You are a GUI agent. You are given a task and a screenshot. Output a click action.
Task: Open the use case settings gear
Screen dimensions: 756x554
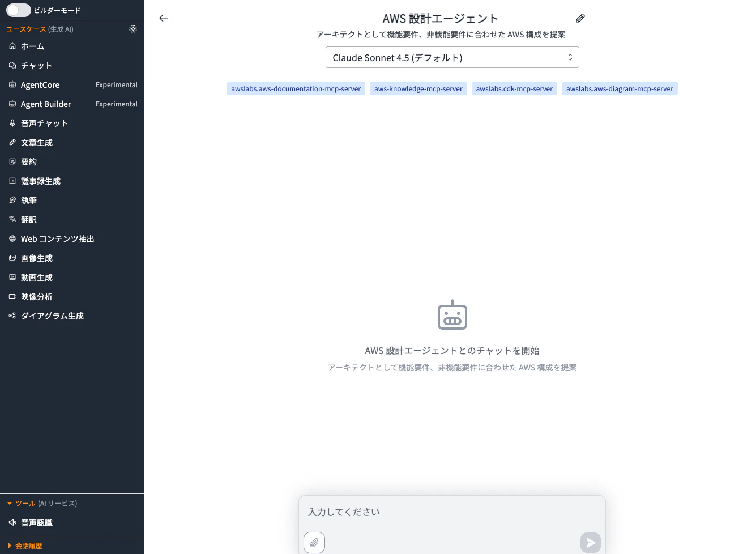[x=133, y=29]
